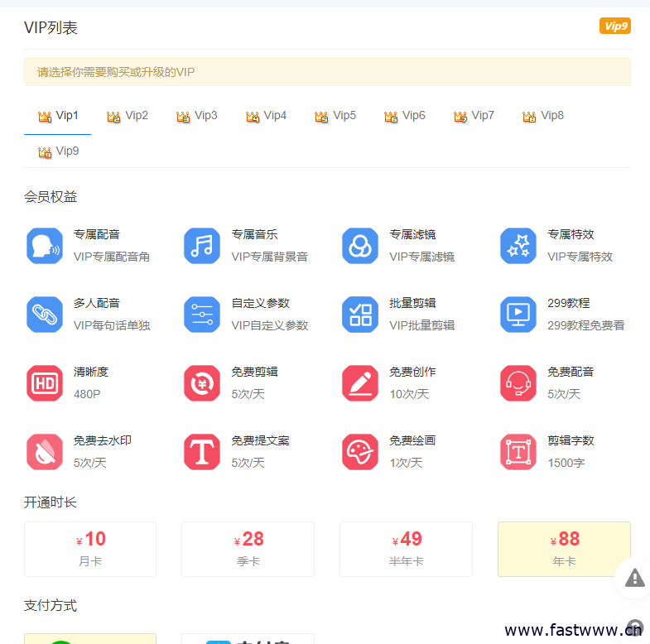This screenshot has height=644, width=650.
Task: Switch to the Vip5 tab
Action: [x=335, y=116]
